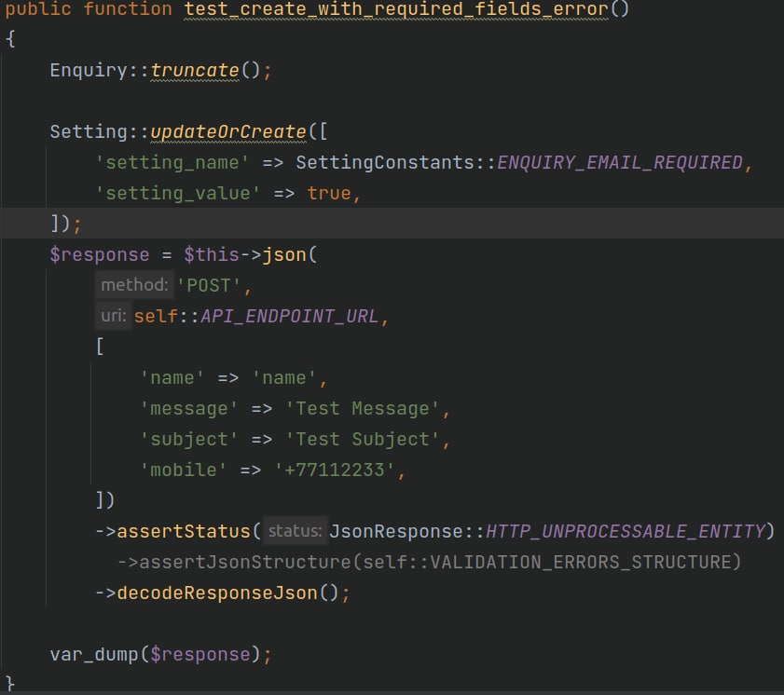784x695 pixels.
Task: Click the decodeResponseJson method
Action: pos(217,593)
